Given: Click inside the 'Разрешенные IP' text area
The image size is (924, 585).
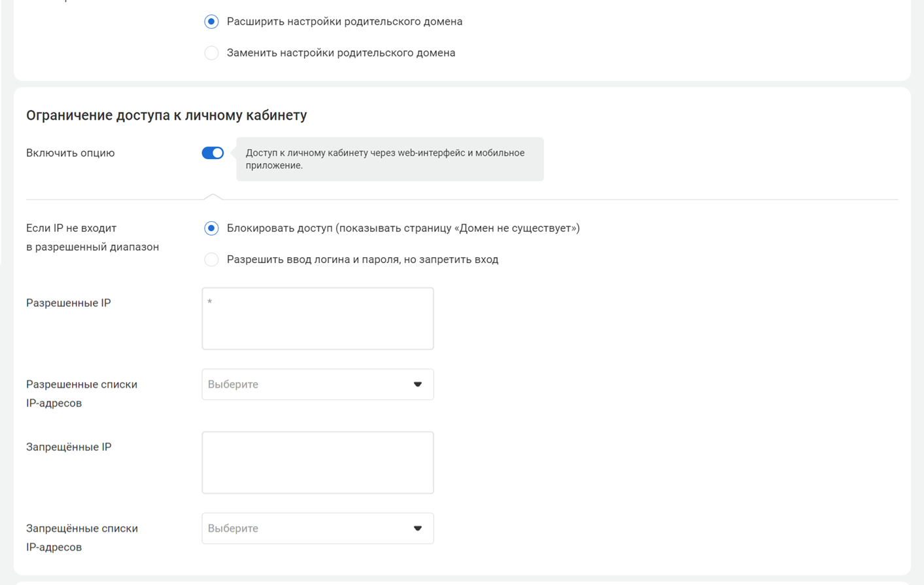Looking at the screenshot, I should click(x=317, y=319).
